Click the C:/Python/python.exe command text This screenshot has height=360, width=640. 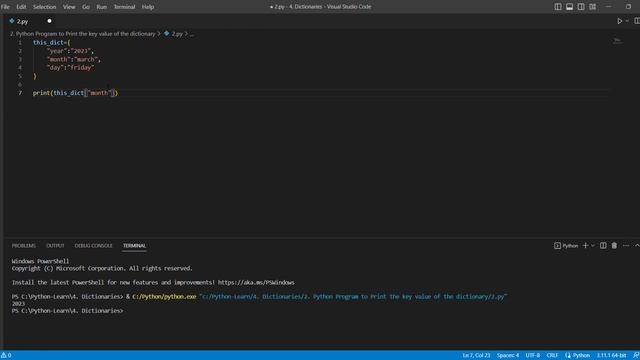click(x=164, y=297)
